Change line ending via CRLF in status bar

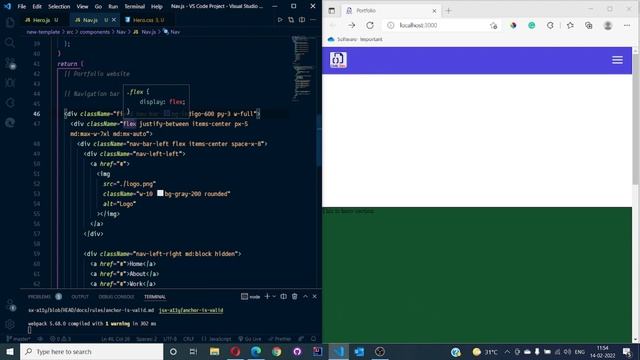tap(189, 339)
